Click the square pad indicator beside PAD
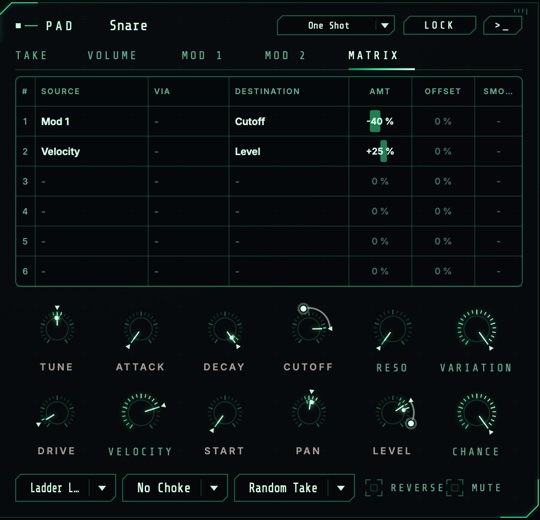This screenshot has width=540, height=520. point(19,25)
